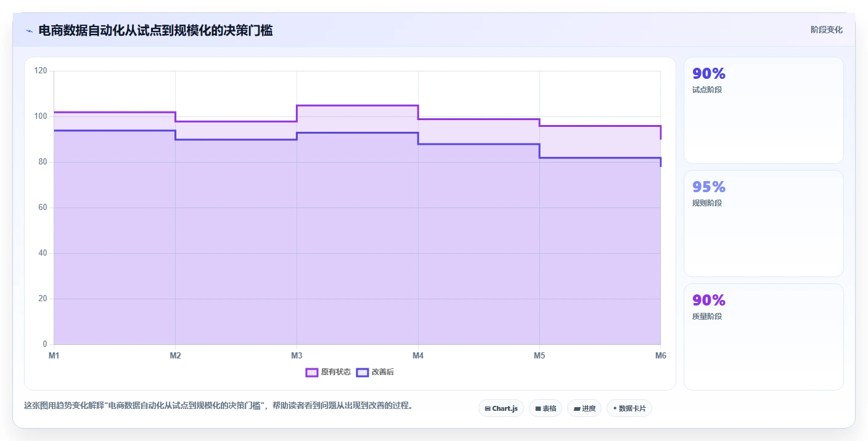Click the chart title 电商数据自动化从试点到规模化的决策门槛

click(155, 30)
